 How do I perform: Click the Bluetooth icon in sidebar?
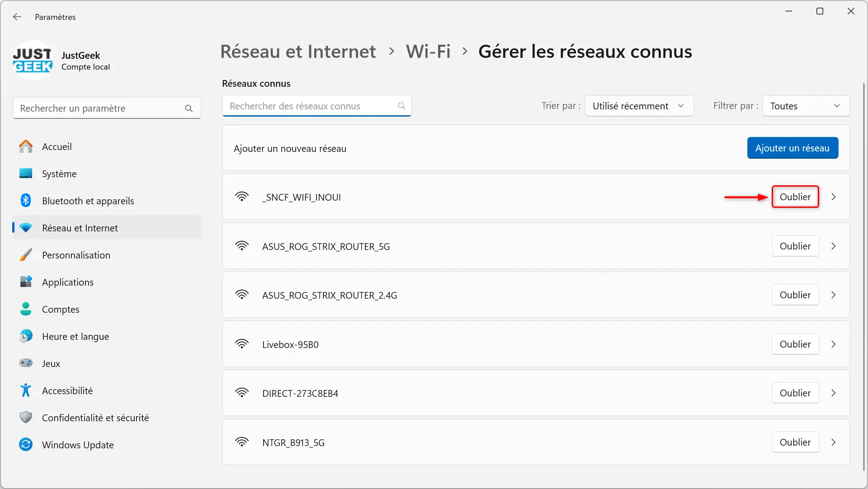[x=26, y=201]
